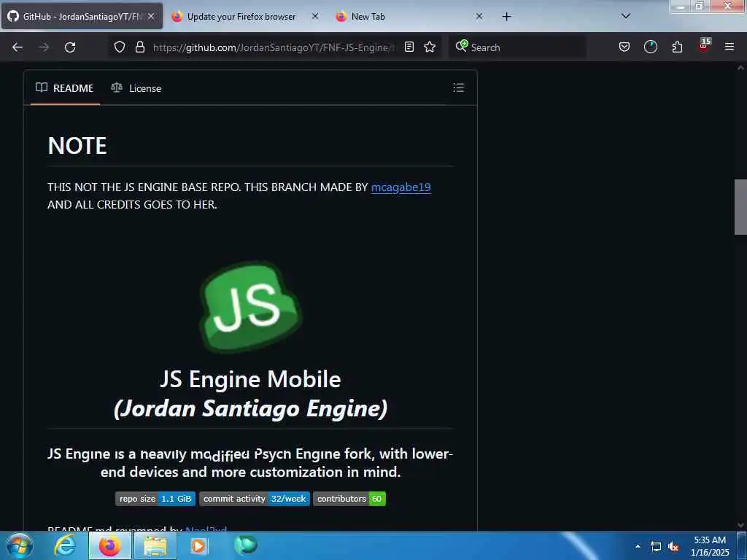747x560 pixels.
Task: Open the Windows Start menu orb
Action: click(20, 545)
